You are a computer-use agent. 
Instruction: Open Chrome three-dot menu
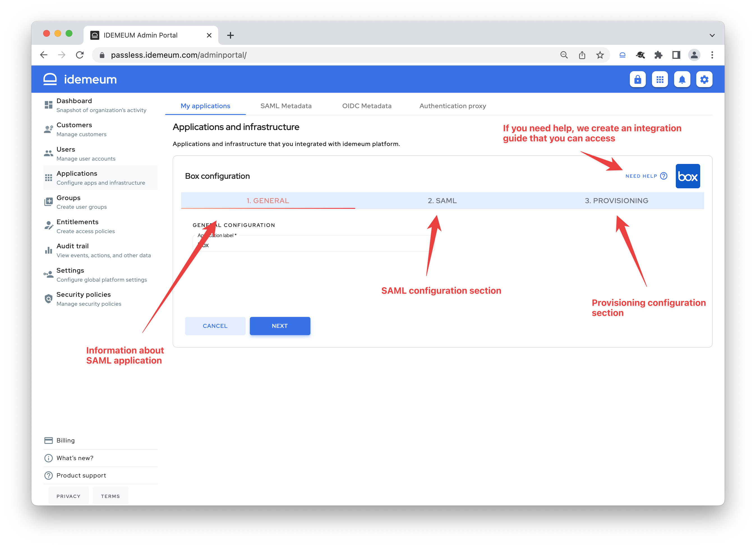click(x=712, y=55)
